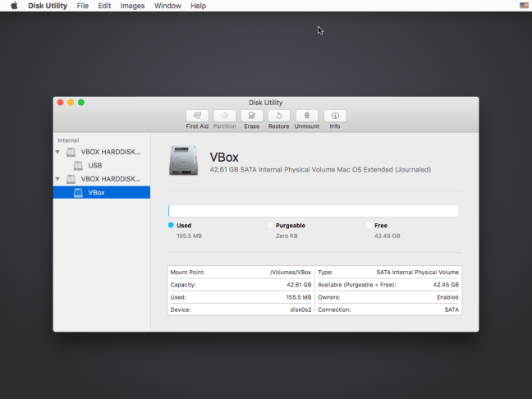Open the File menu
Viewport: 532px width, 399px height.
(83, 6)
